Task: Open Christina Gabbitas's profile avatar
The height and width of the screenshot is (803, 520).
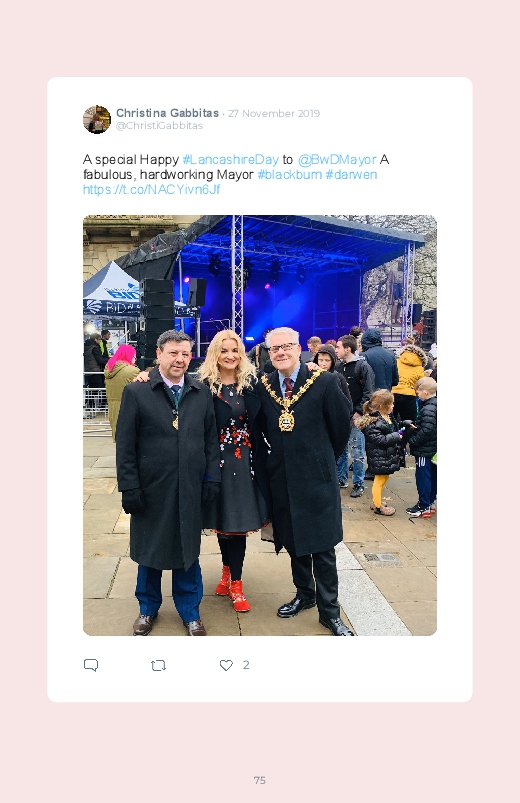Action: (x=97, y=119)
